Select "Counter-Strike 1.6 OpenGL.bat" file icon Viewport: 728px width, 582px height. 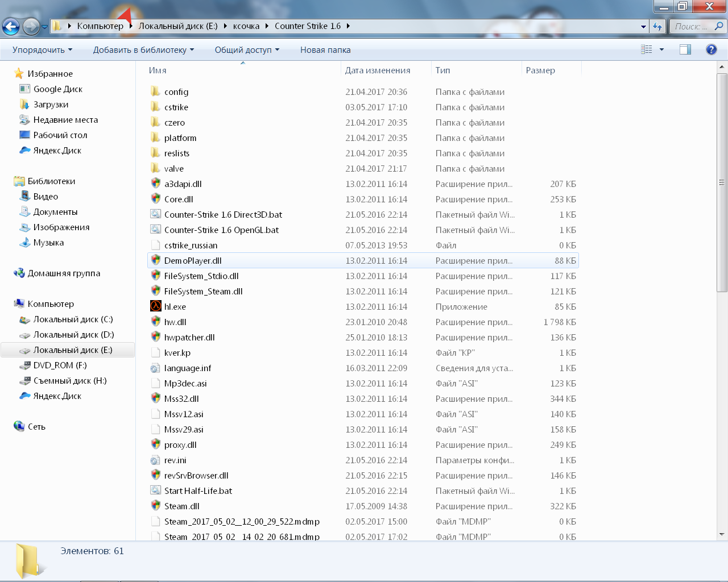(155, 229)
